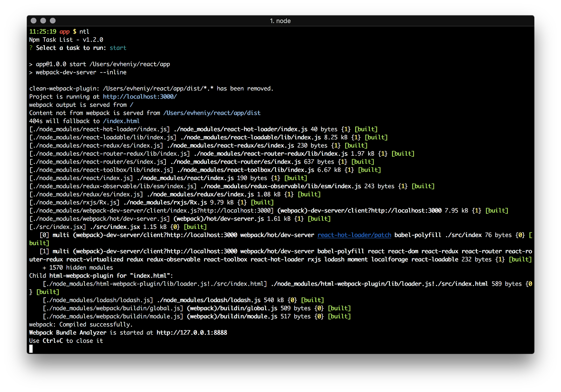Open the underlined react-hot-loader/patch link
The image size is (561, 392).
(x=354, y=235)
